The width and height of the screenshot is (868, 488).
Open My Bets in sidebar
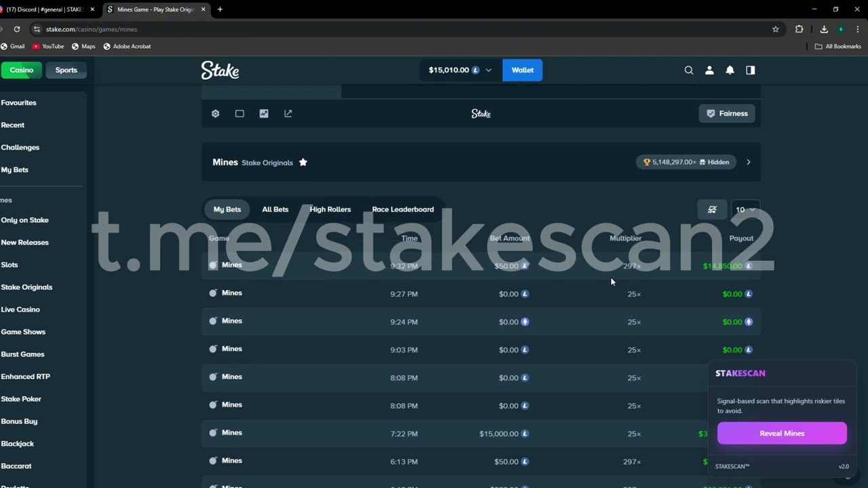(x=15, y=170)
